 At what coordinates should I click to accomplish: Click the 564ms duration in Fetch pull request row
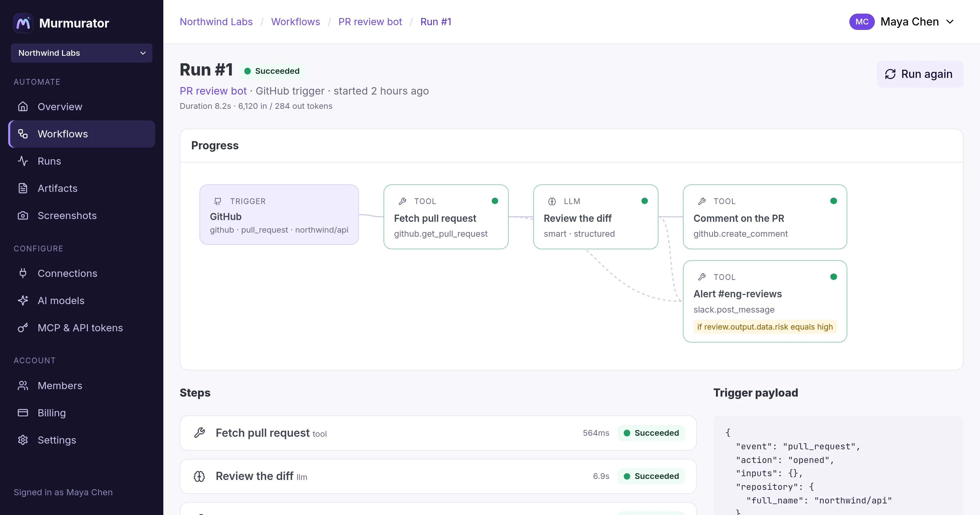pos(596,433)
